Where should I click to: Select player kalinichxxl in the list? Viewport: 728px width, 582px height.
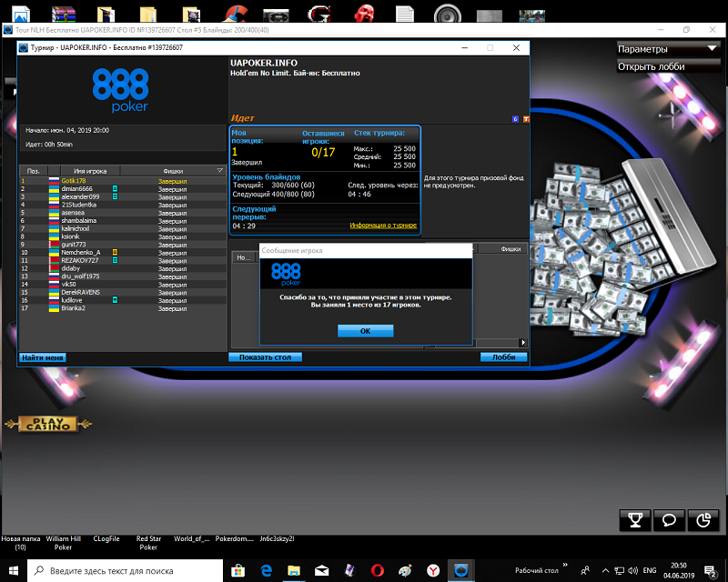[x=123, y=228]
